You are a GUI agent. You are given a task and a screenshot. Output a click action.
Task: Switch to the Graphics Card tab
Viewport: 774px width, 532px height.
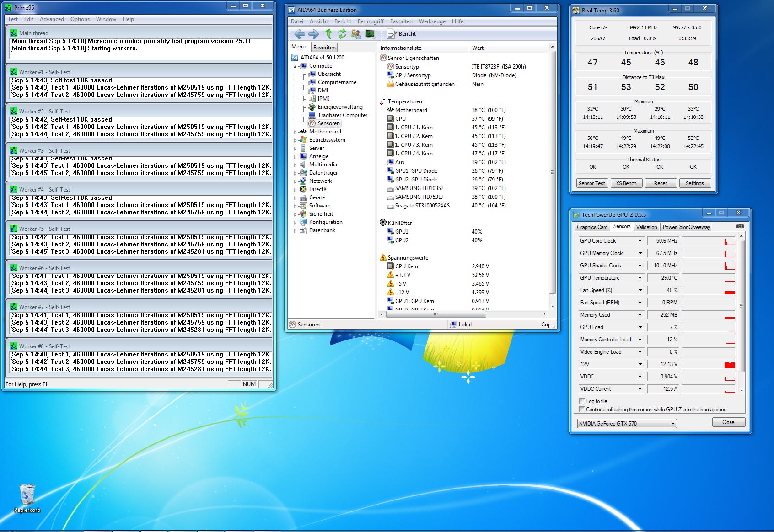click(592, 227)
